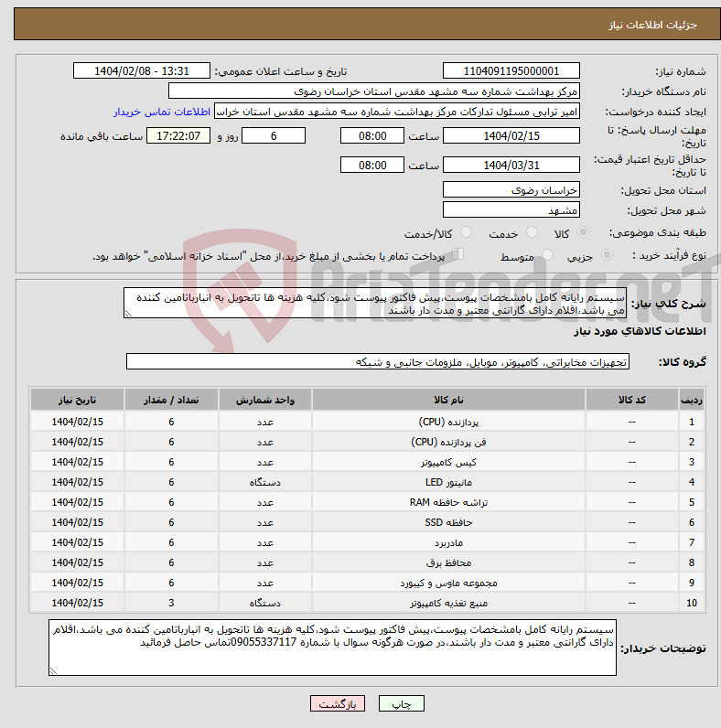Image resolution: width=721 pixels, height=728 pixels.
Task: Click the response deadline time 08:00 field
Action: [x=372, y=136]
